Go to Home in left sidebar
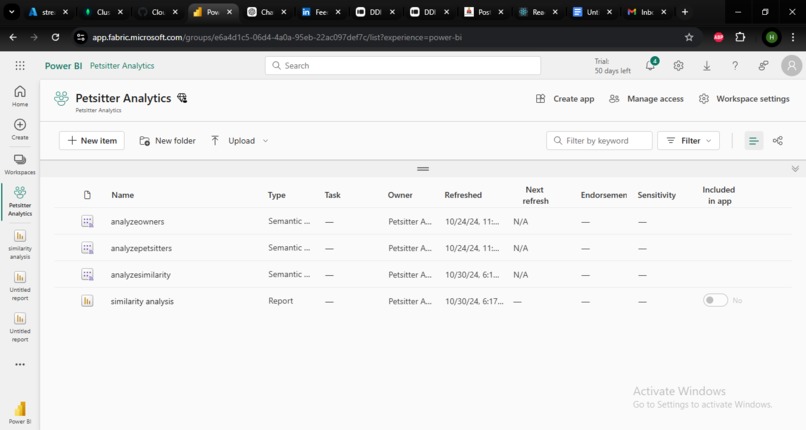 (20, 96)
